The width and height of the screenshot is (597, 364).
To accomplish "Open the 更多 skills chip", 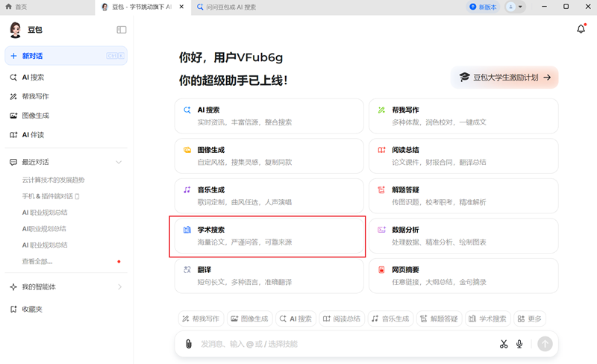I will point(530,318).
